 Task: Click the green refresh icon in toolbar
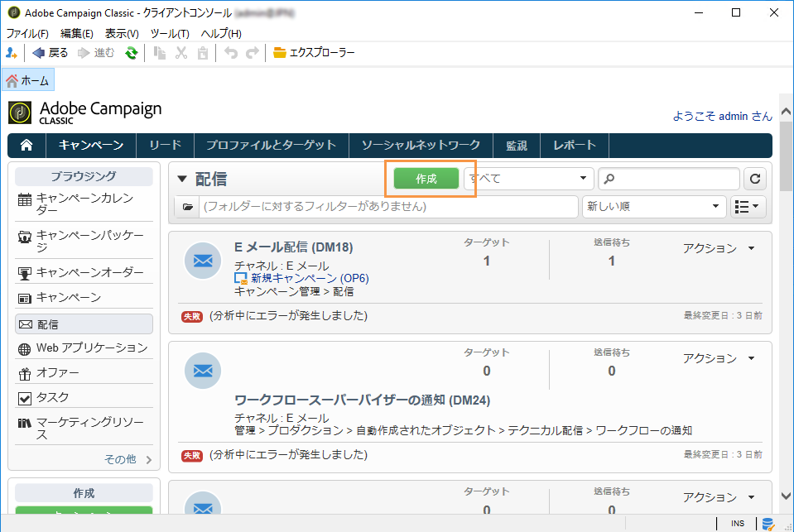(132, 53)
